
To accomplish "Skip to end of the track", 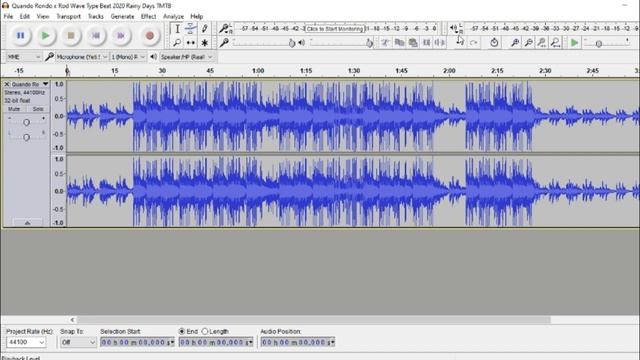I will coord(121,36).
